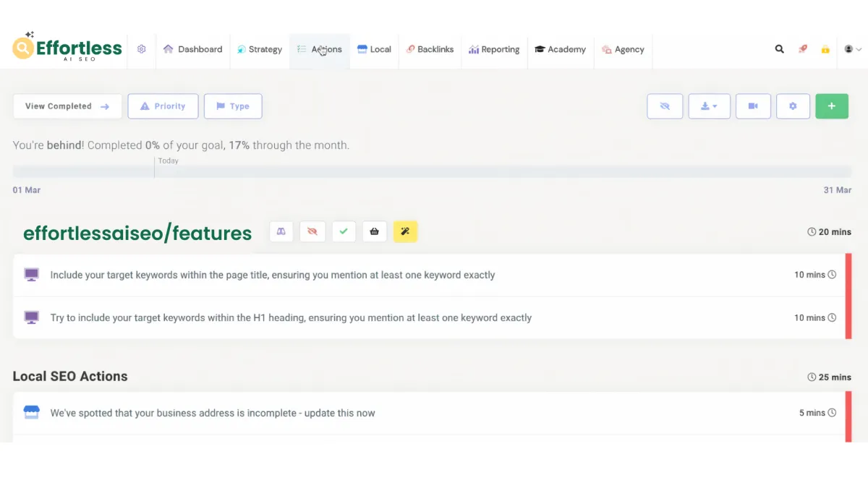Hide features page actions with crossed-eye icon
The image size is (868, 488).
tap(312, 231)
